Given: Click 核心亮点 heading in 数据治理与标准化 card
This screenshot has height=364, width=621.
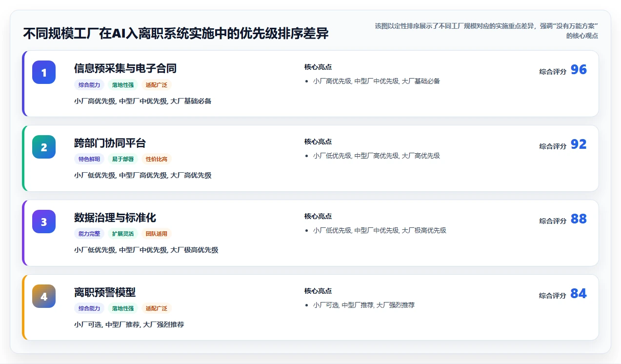Looking at the screenshot, I should click(318, 217).
